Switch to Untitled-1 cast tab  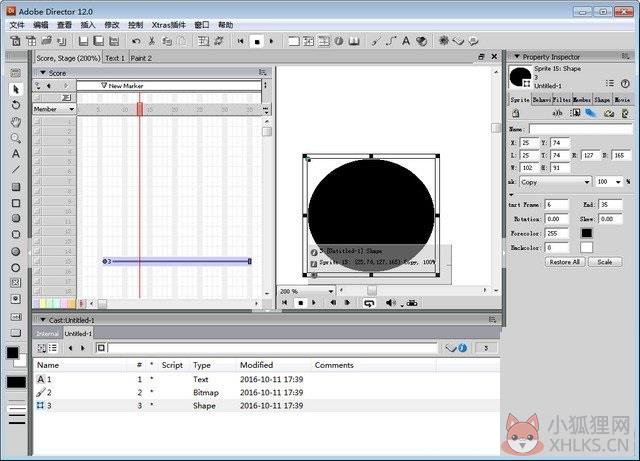click(78, 333)
